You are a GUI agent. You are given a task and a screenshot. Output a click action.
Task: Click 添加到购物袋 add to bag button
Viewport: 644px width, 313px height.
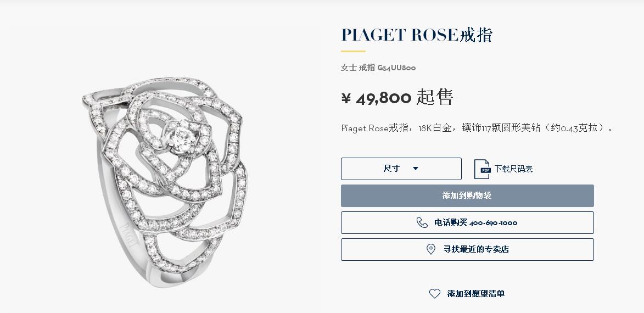(x=467, y=195)
